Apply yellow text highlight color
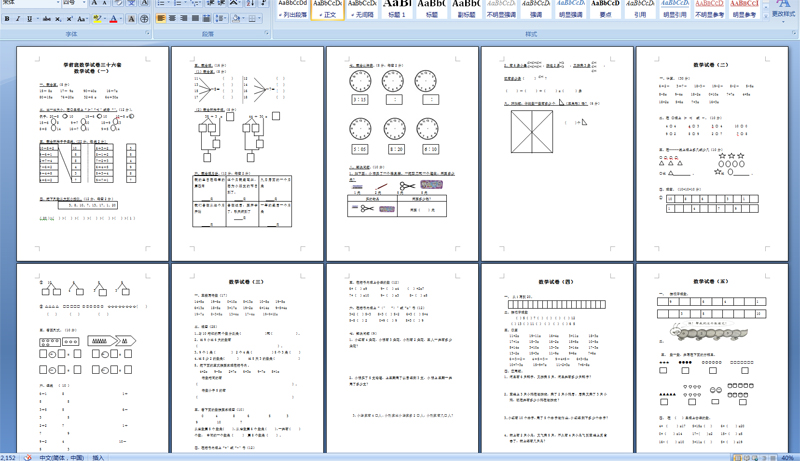The width and height of the screenshot is (800, 461). [96, 19]
